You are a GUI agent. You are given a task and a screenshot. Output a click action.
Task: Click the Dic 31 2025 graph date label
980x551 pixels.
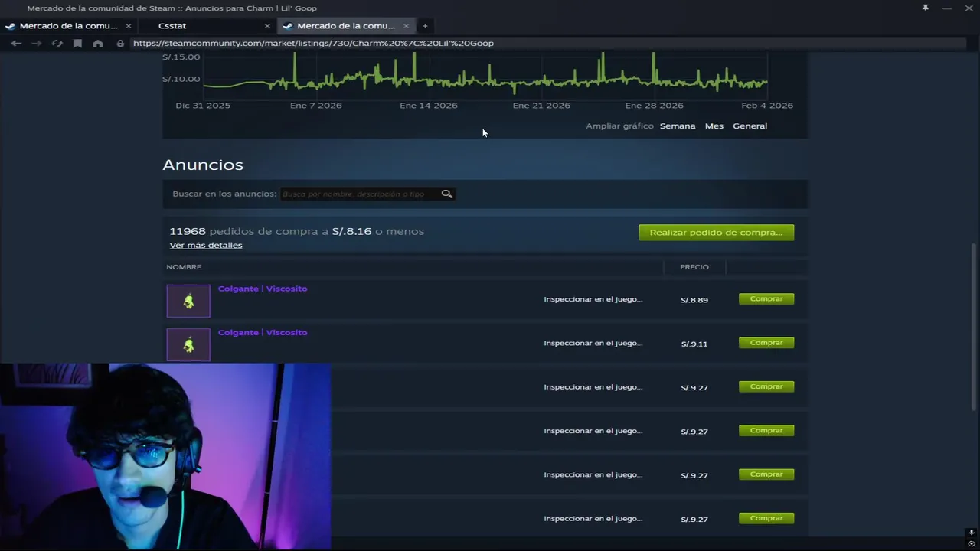(x=203, y=106)
